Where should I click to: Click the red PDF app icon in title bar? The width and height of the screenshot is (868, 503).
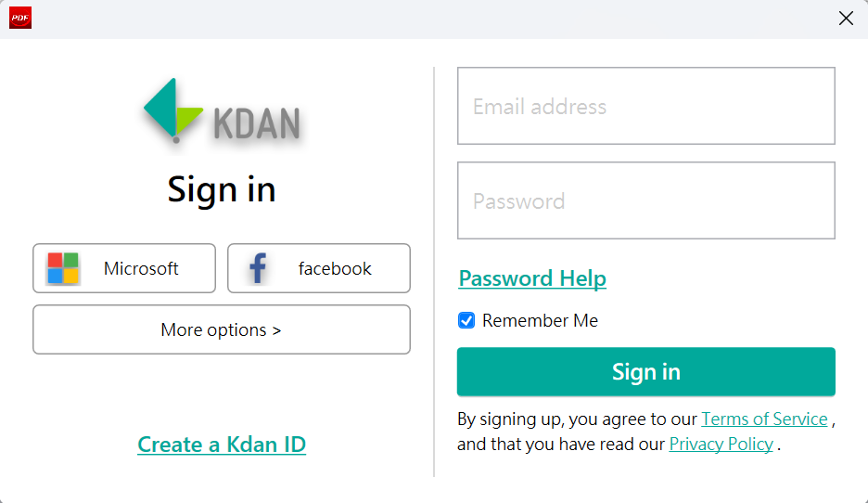[20, 18]
